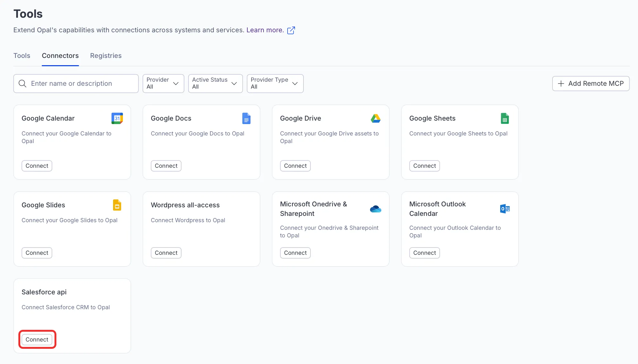
Task: Click the Google Sheets card title
Action: tap(432, 118)
